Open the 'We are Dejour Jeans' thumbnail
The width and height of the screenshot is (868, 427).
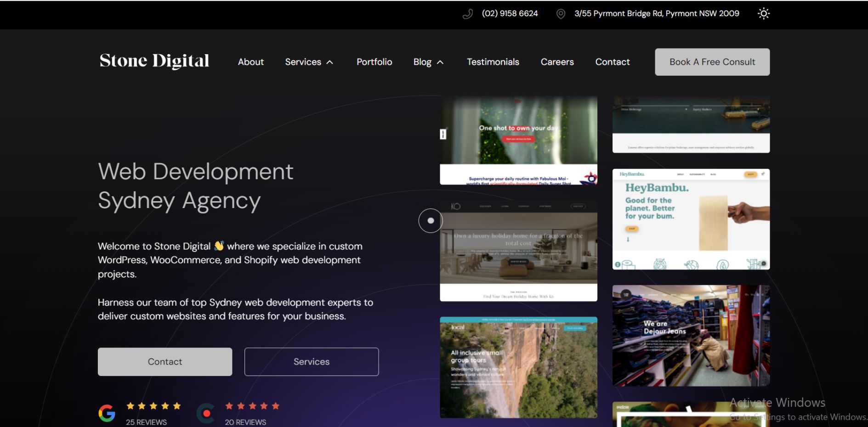(x=691, y=336)
